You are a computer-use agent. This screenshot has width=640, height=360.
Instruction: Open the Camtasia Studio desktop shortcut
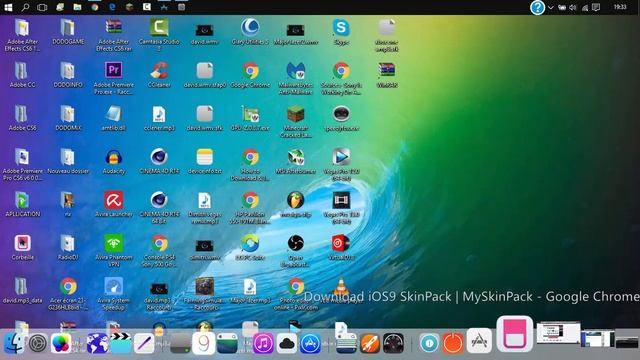point(159,28)
